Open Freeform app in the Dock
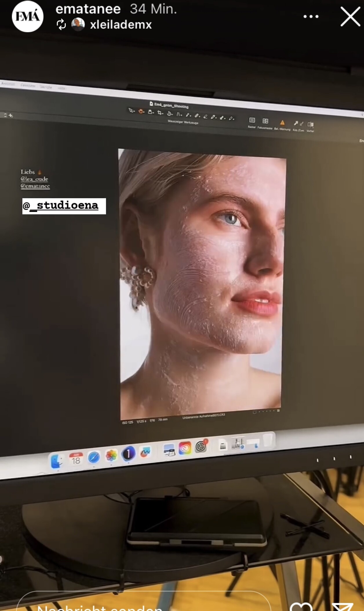Viewport: 364px width, 611px height. click(x=145, y=452)
